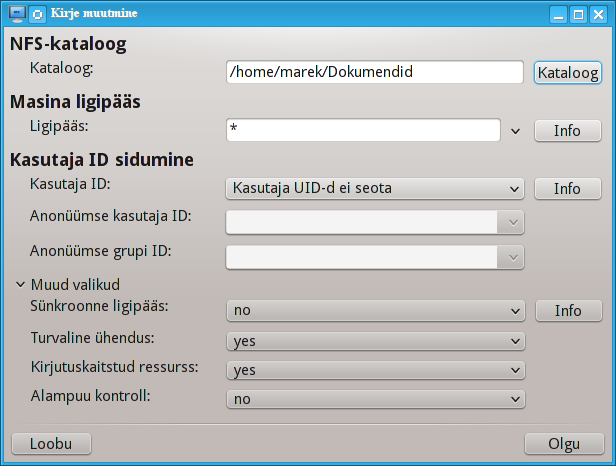Click the Ligipääs host input field
The width and height of the screenshot is (616, 466).
[363, 130]
